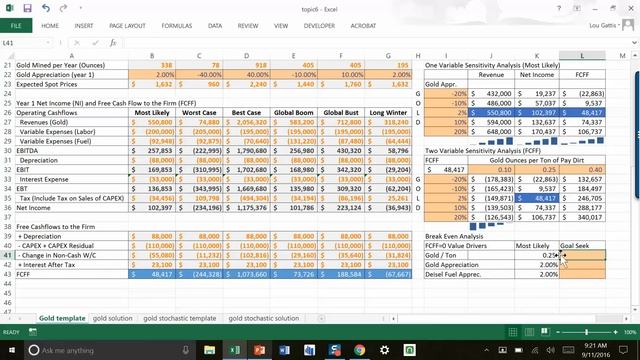Viewport: 640px width, 360px height.
Task: Click the Windows Start button
Action: tap(11, 350)
